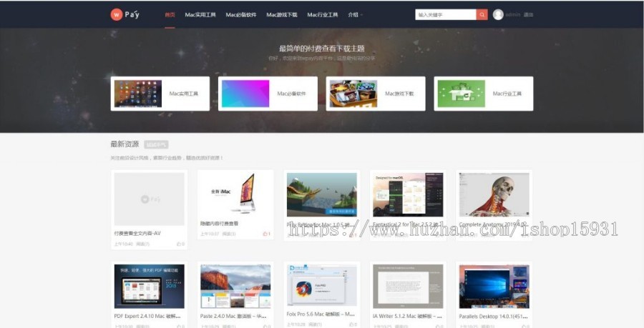644x328 pixels.
Task: Click the 最简单的付费查看下载主题 banner heading
Action: point(321,49)
